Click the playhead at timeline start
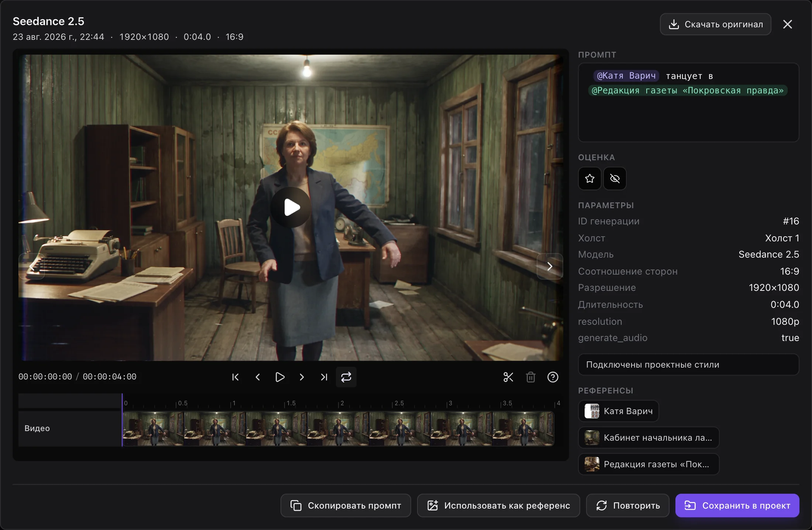This screenshot has width=812, height=530. (x=122, y=420)
